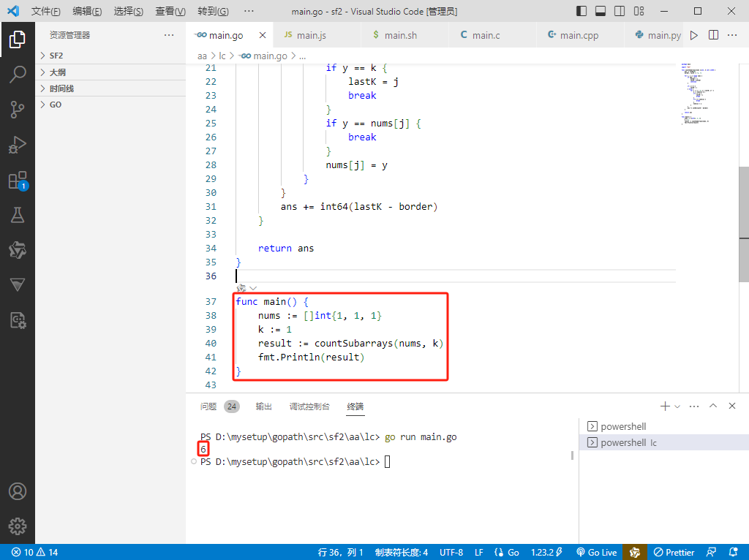
Task: Select the powershell lc terminal entry
Action: [664, 442]
